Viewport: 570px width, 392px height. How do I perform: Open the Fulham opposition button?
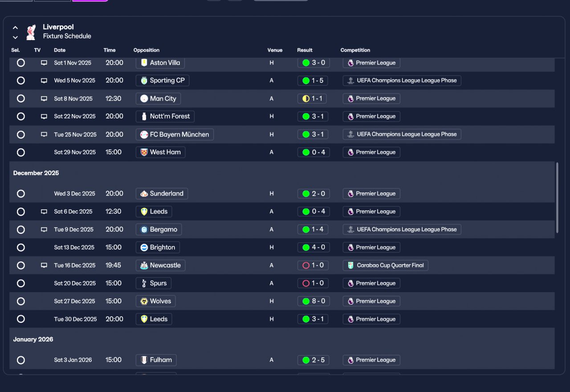156,360
